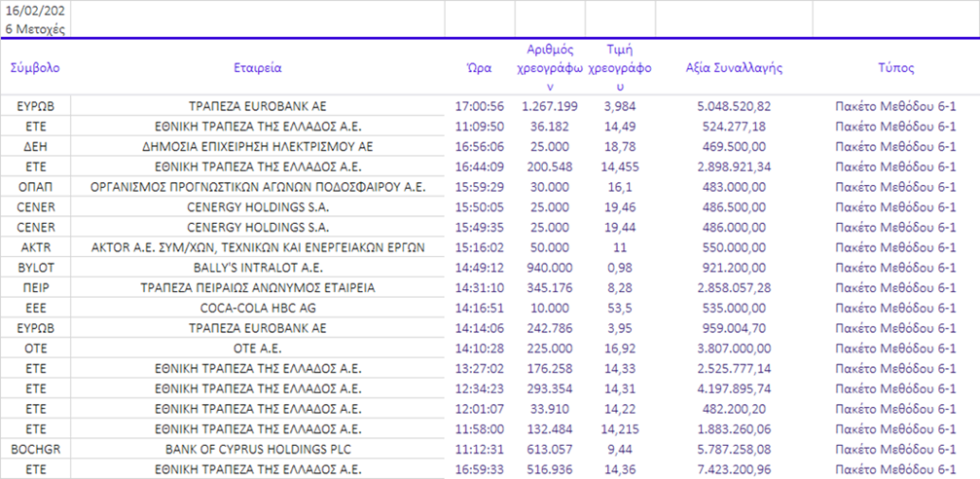Select the 6 Μετοχές cell

36,29
